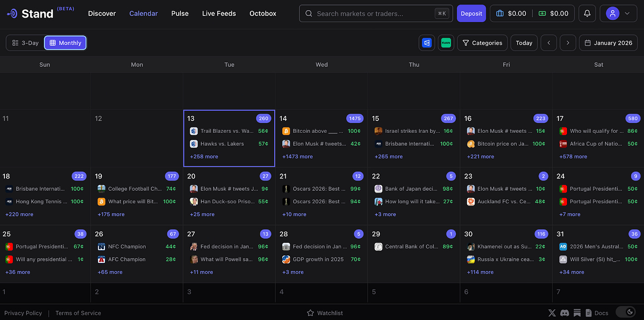Image resolution: width=644 pixels, height=320 pixels.
Task: Click Who will qualify for market flag icon
Action: [563, 131]
